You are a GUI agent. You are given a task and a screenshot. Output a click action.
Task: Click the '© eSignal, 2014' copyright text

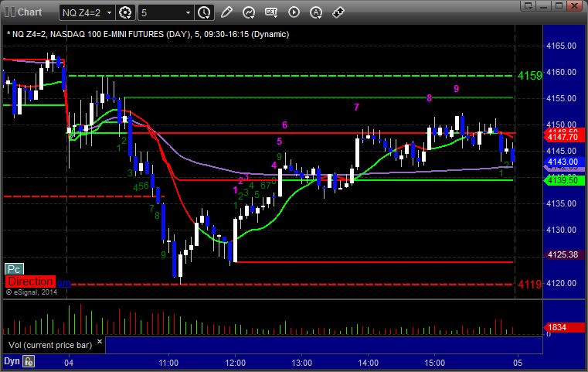(32, 292)
